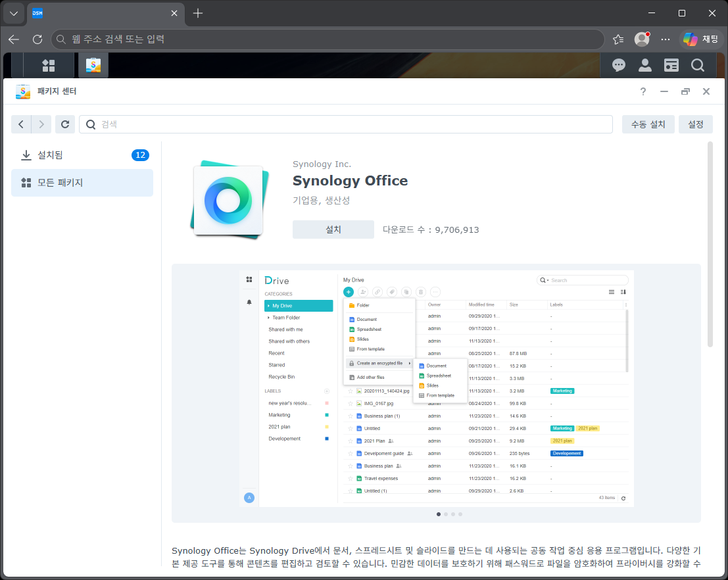Go forward in Package Center
728x580 pixels.
(x=41, y=124)
